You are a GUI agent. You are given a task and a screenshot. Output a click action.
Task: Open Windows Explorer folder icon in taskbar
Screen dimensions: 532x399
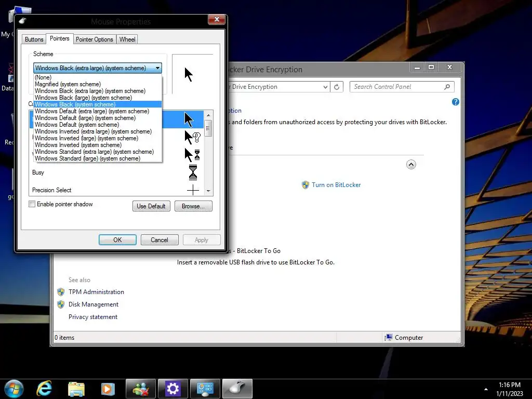coord(76,389)
